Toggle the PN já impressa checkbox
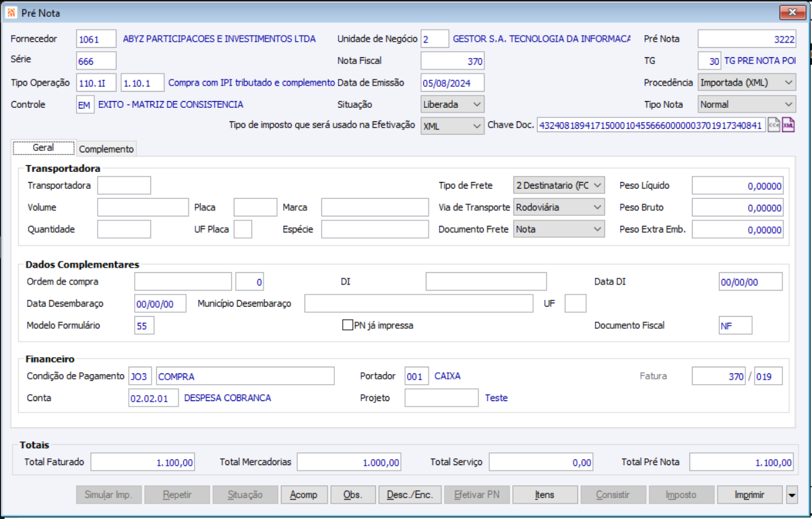The height and width of the screenshot is (519, 812). 348,326
